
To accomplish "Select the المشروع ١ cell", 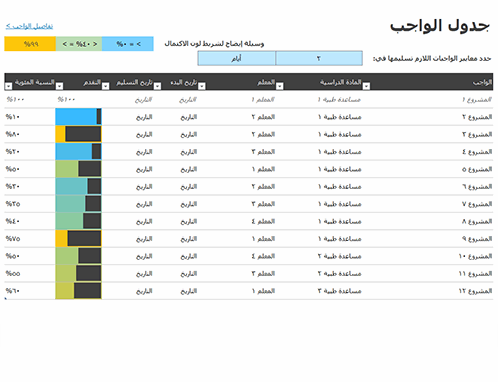I will [x=477, y=99].
